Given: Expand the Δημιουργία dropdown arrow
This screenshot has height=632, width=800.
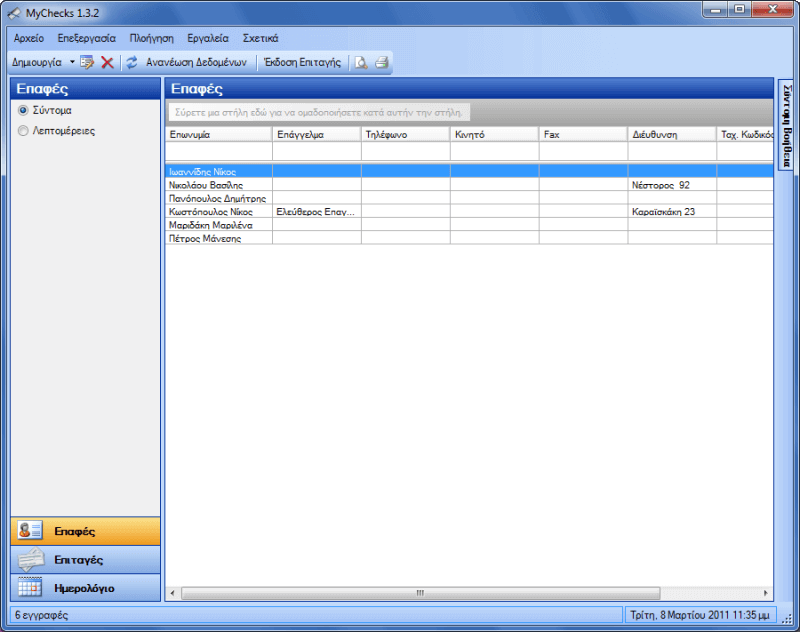Looking at the screenshot, I should pyautogui.click(x=72, y=62).
